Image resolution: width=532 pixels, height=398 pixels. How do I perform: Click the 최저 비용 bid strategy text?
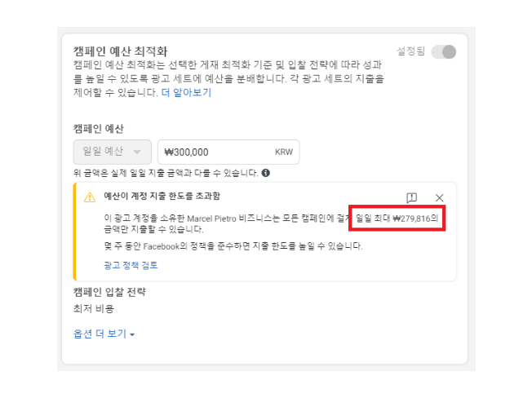[94, 309]
